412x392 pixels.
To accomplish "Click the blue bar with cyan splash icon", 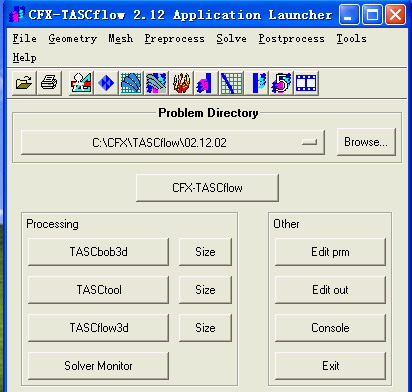I will pyautogui.click(x=256, y=83).
